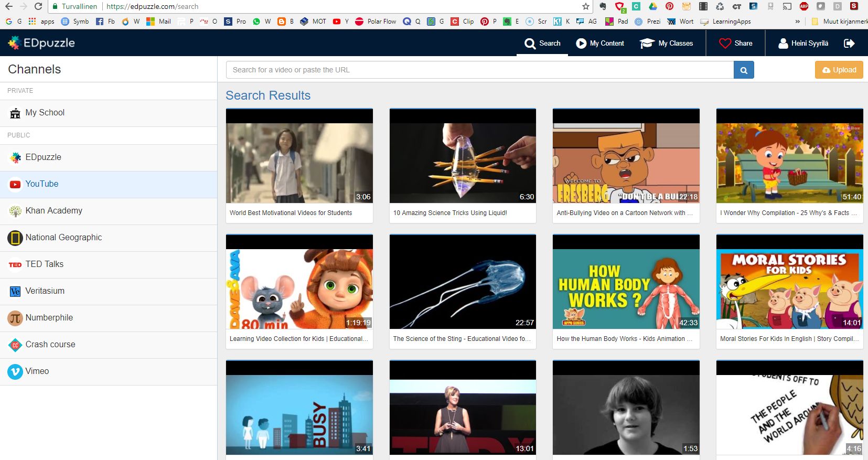This screenshot has width=868, height=460.
Task: Open the My Content tab
Action: [600, 43]
